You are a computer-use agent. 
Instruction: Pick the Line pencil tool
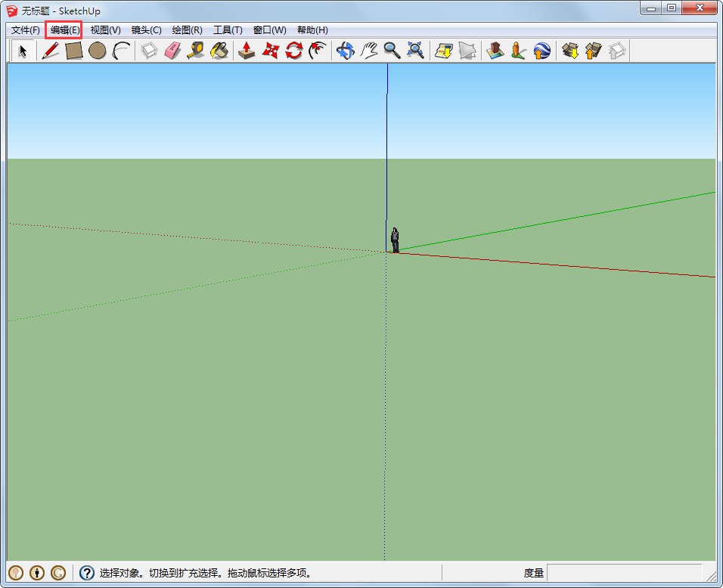click(51, 51)
